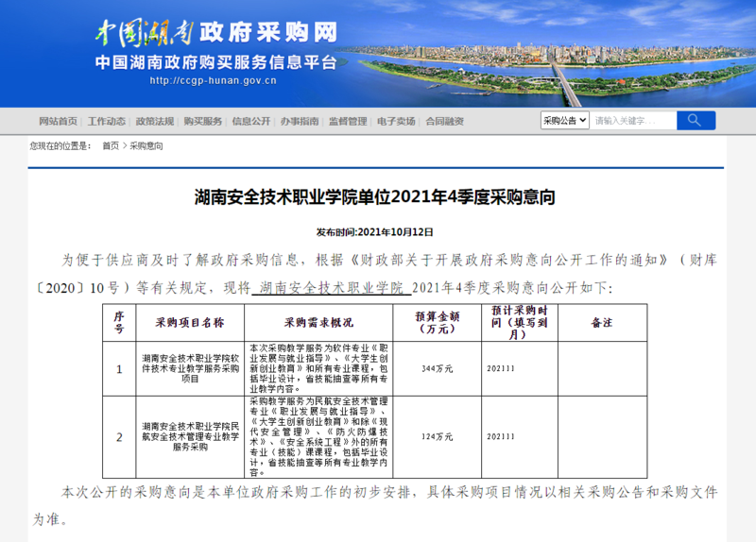
Task: Click the 预算金额(万元) column header
Action: coord(437,323)
